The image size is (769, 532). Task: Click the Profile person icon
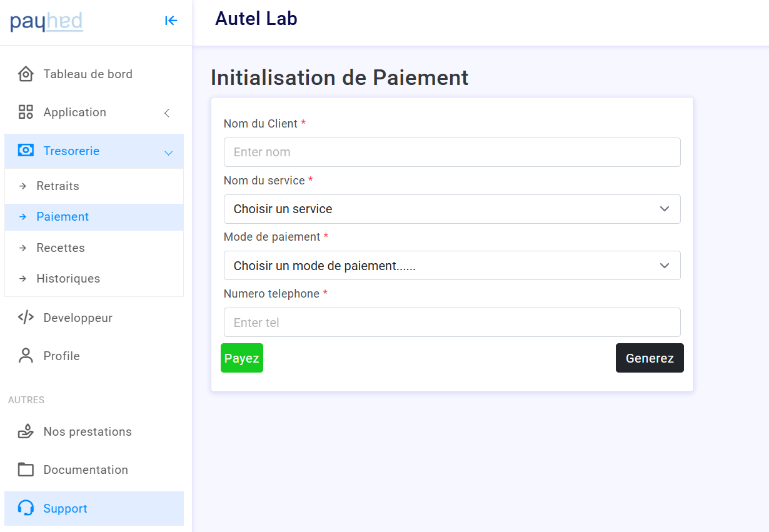[x=25, y=355]
